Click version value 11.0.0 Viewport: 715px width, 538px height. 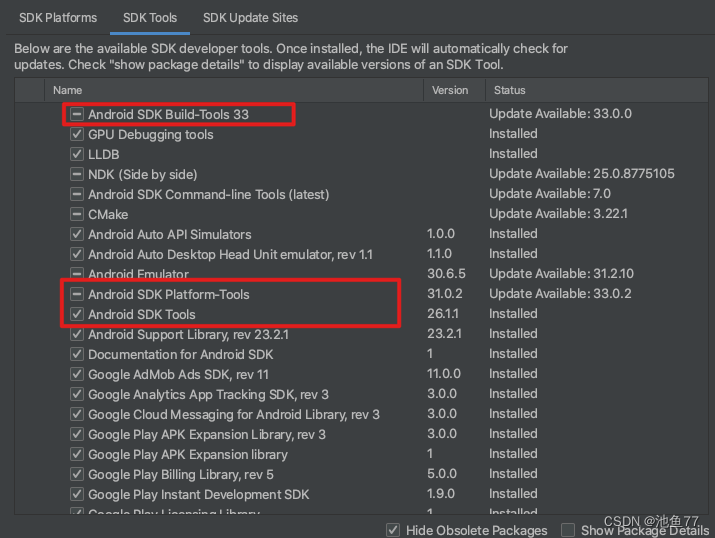(x=444, y=374)
